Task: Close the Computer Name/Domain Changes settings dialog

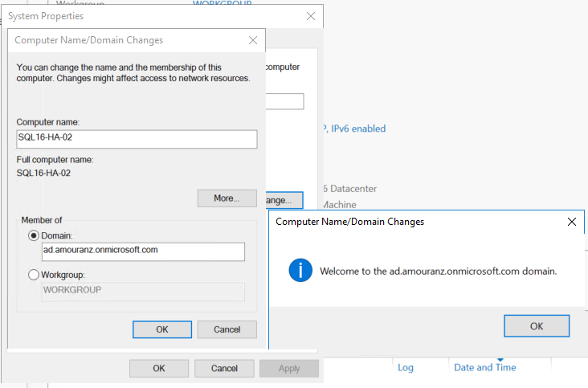Action: [x=253, y=40]
